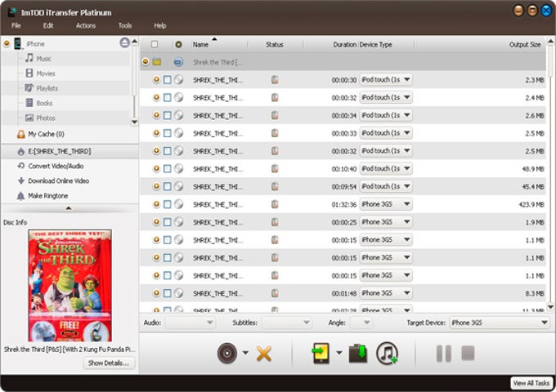Open device type dropdown for 00:01:48 row
Image resolution: width=556 pixels, height=392 pixels.
click(x=386, y=293)
